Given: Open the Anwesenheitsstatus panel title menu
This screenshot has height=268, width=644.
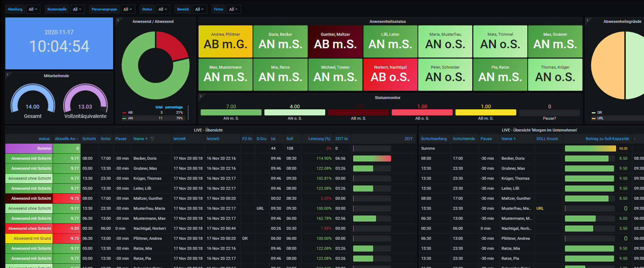Looking at the screenshot, I should pyautogui.click(x=387, y=21).
